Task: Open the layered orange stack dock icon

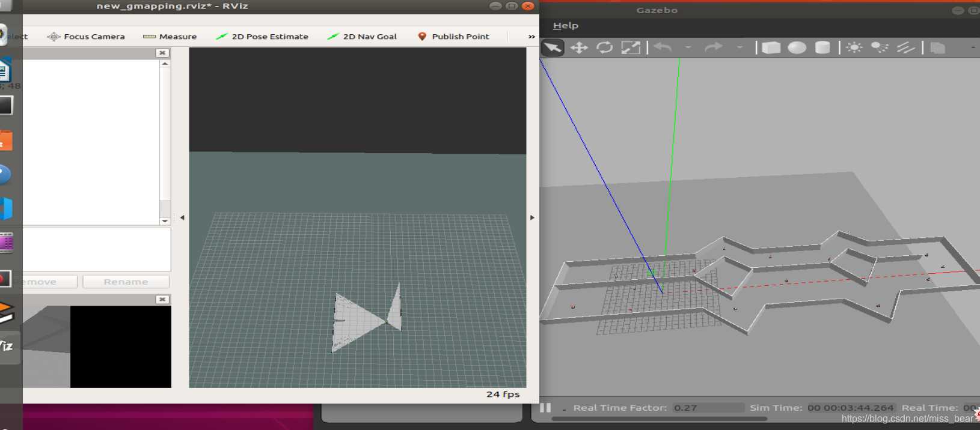Action: (x=6, y=312)
